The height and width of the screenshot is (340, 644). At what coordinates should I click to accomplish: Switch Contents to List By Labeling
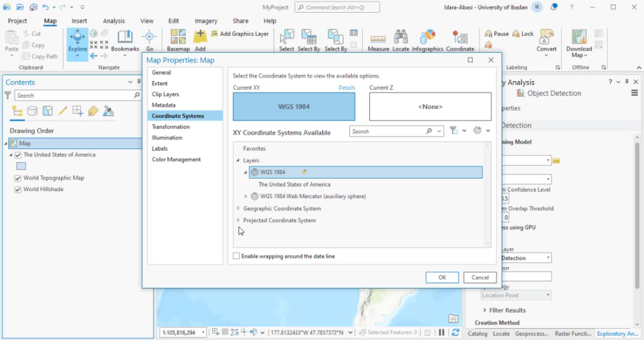tap(93, 111)
